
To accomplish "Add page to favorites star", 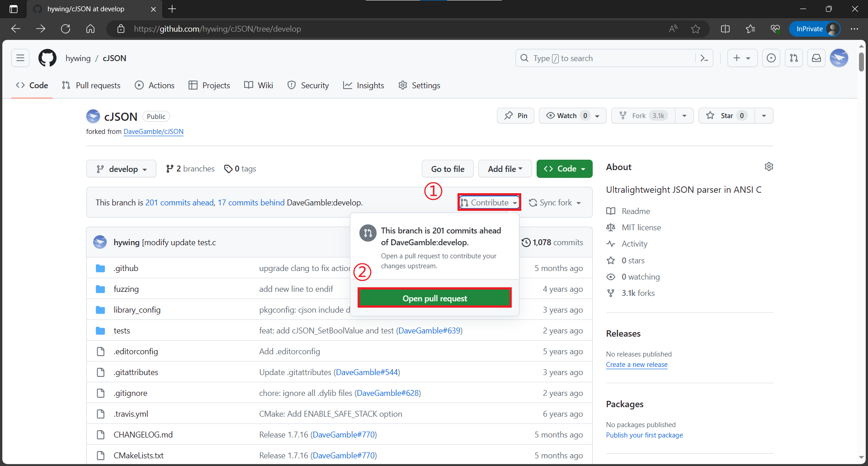I will (x=696, y=29).
